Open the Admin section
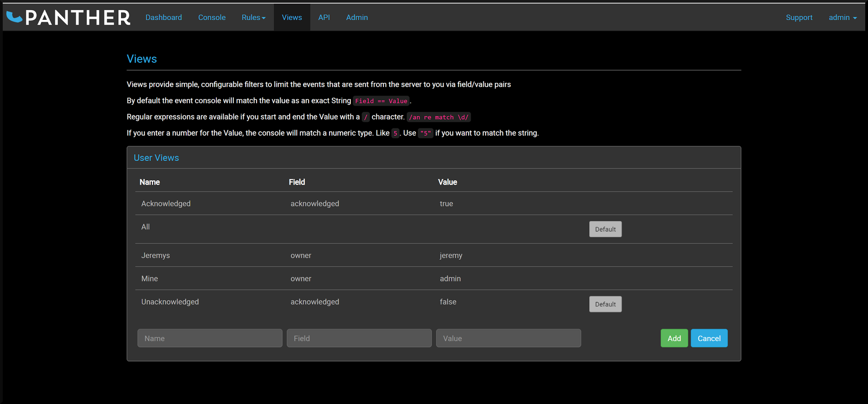The width and height of the screenshot is (868, 404). (357, 17)
